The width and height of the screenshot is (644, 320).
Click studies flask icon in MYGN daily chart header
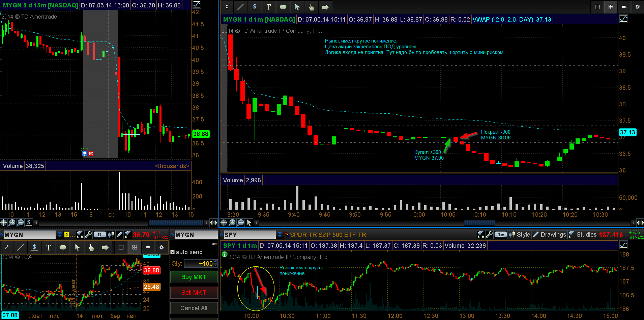(128, 235)
